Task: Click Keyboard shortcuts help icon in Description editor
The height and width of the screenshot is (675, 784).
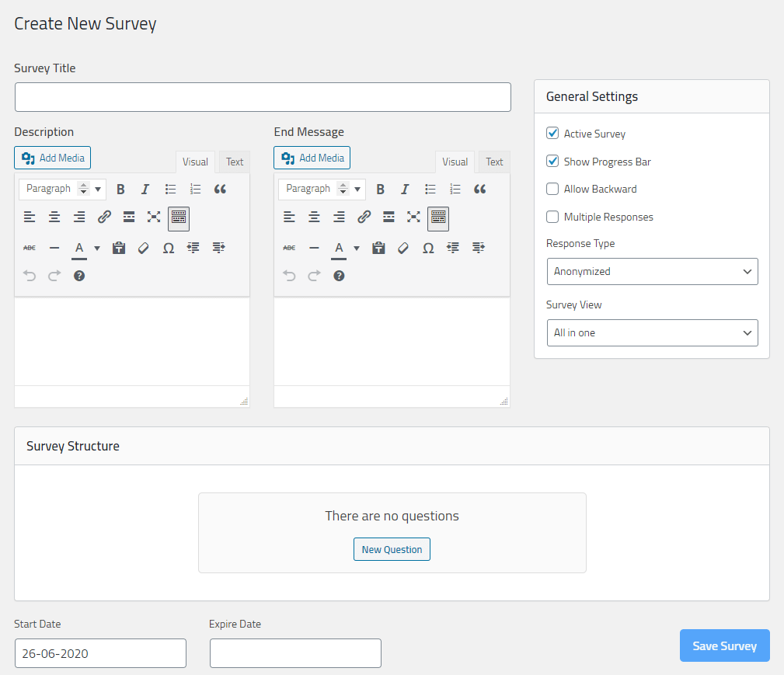Action: coord(79,276)
